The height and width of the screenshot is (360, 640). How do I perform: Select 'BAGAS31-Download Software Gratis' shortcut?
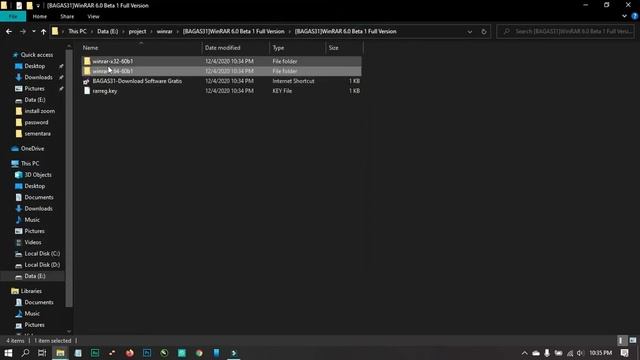pyautogui.click(x=221, y=81)
